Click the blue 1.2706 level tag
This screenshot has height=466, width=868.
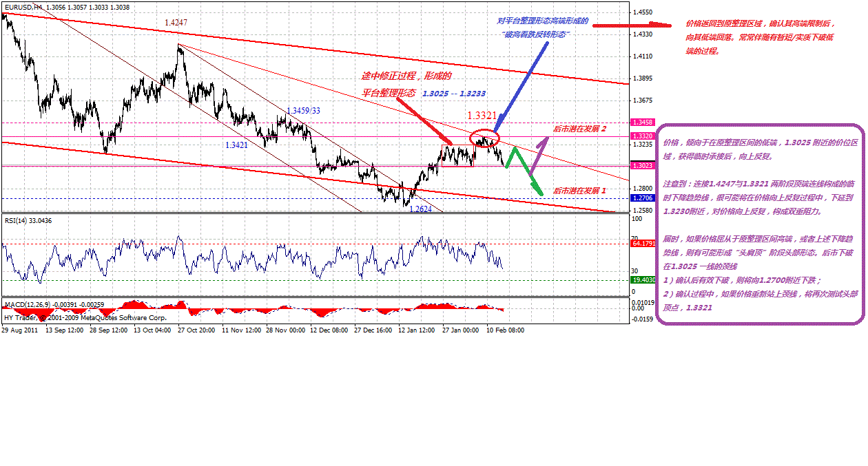[x=642, y=198]
